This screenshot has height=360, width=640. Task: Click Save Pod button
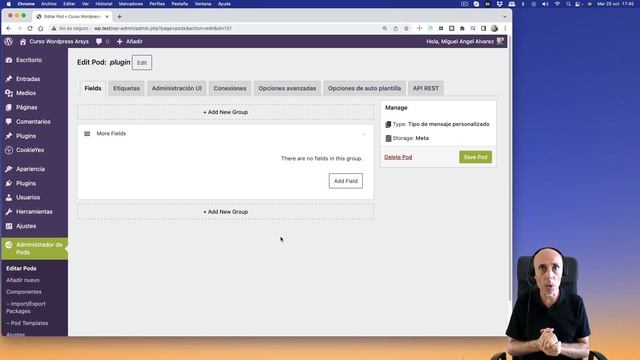pos(475,157)
